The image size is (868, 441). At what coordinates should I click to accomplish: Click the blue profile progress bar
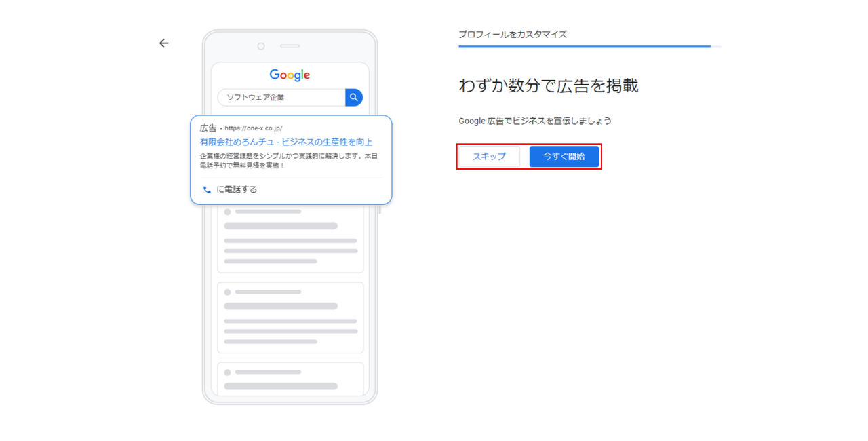tap(585, 47)
